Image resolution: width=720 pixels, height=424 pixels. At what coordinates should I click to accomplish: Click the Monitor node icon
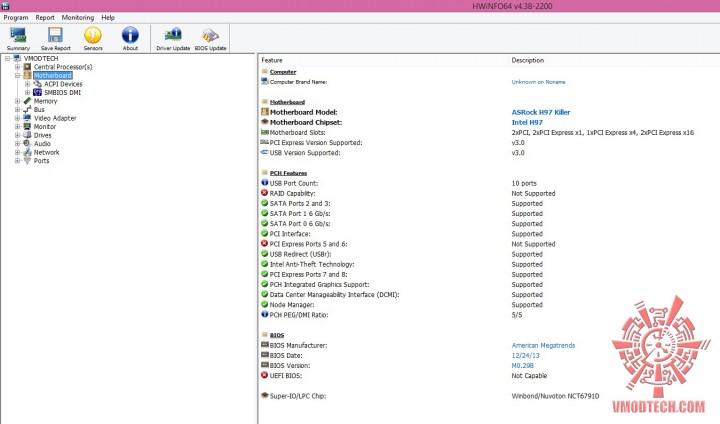pos(28,126)
